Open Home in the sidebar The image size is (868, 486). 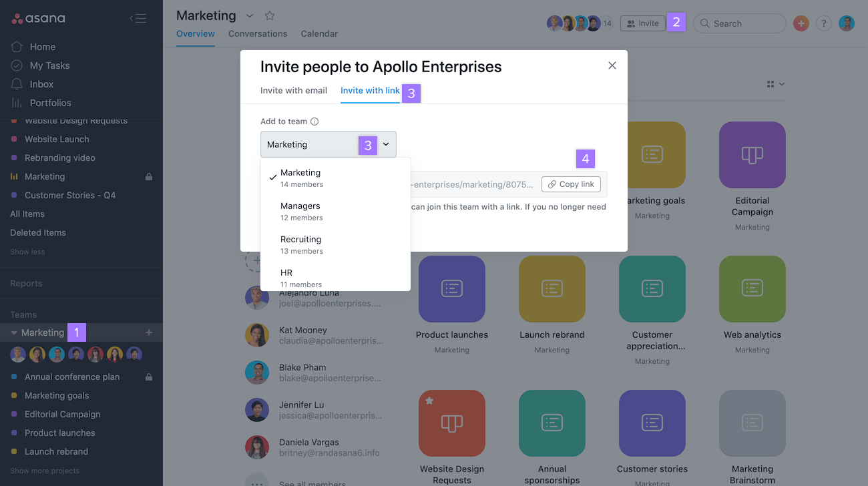[43, 47]
